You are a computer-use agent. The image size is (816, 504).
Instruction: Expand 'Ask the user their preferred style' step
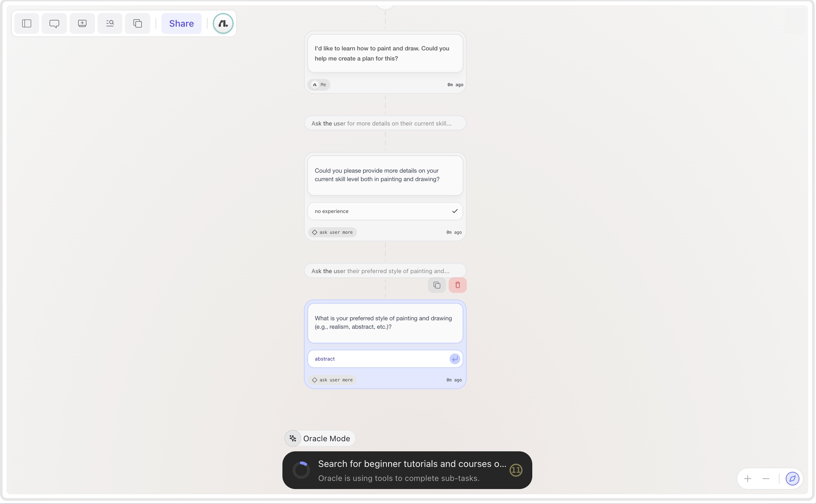click(385, 271)
